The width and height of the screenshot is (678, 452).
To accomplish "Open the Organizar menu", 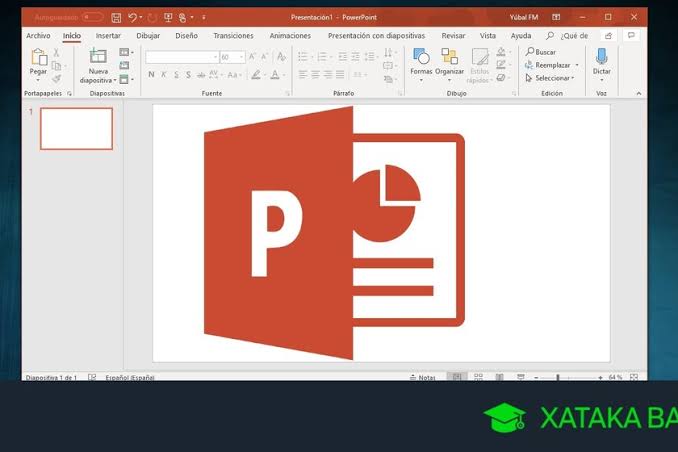I will click(x=449, y=65).
